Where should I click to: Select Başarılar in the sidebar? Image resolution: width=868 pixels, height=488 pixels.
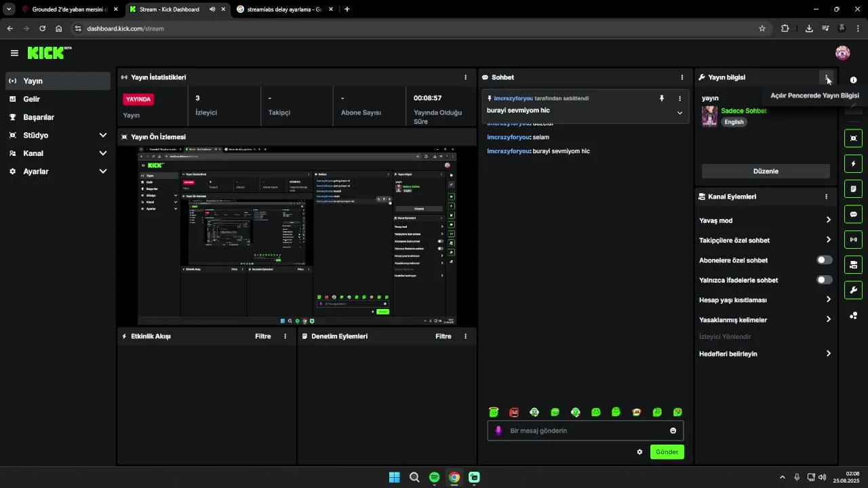(58, 117)
